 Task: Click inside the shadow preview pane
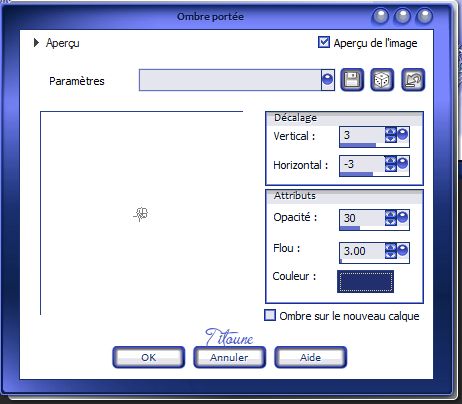coord(142,213)
